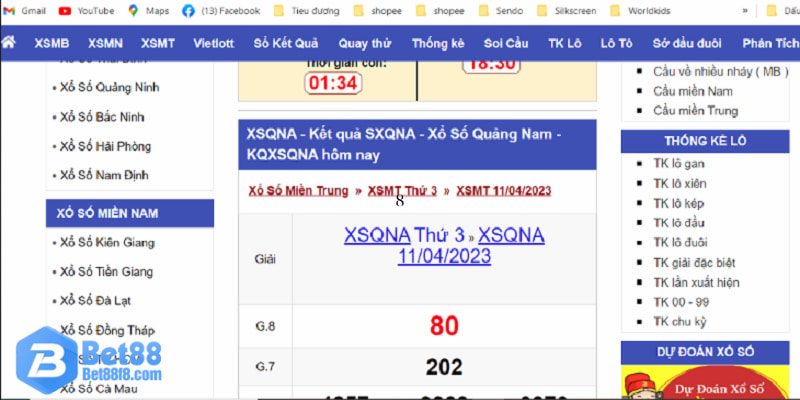
Task: Open the Tieu đương bookmark folder
Action: pos(306,11)
